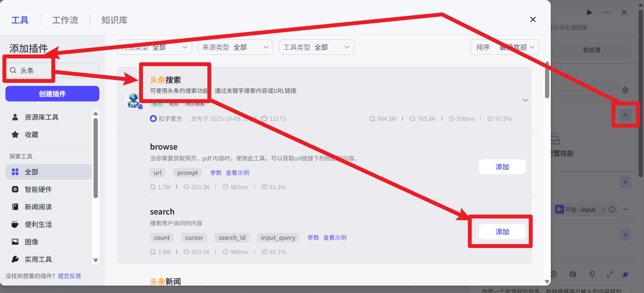
Task: Click the 头条 plugin search input field
Action: [x=52, y=70]
